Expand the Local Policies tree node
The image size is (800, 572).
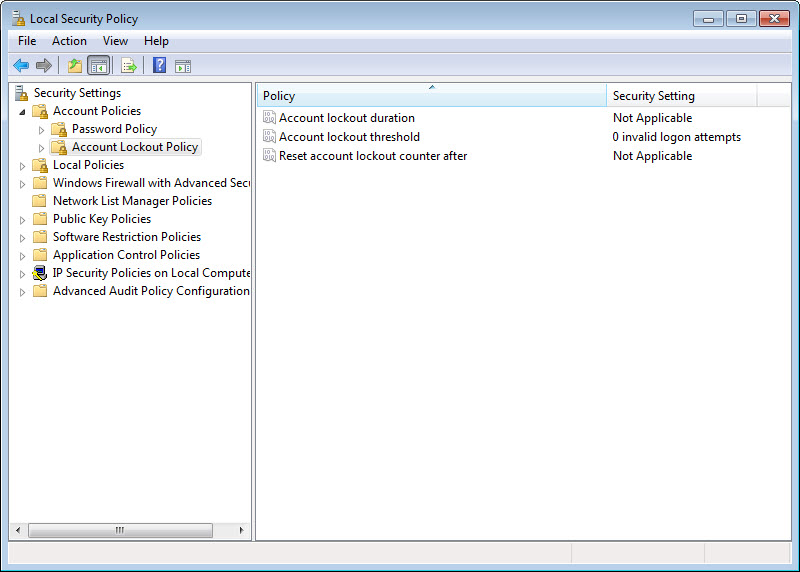(x=22, y=165)
